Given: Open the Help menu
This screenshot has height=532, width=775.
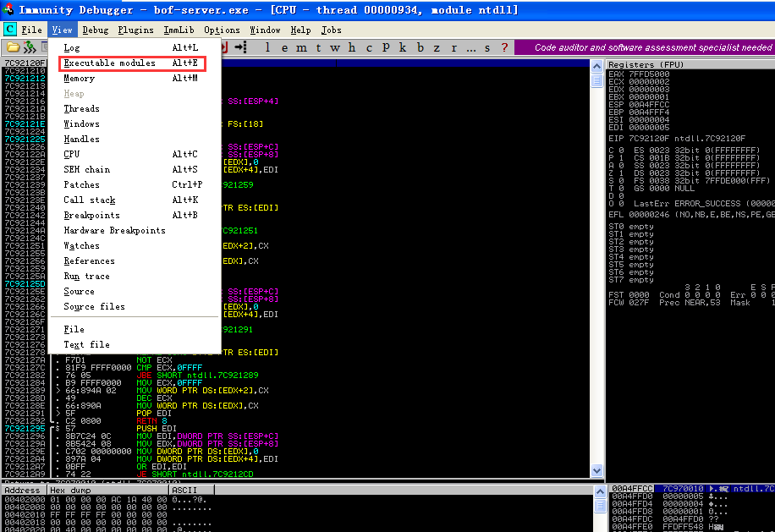Looking at the screenshot, I should click(300, 30).
